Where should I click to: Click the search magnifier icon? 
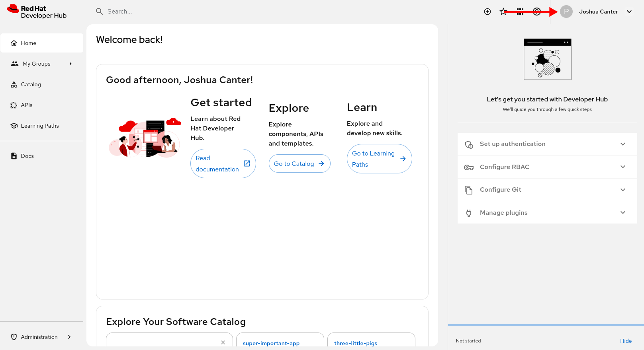(x=99, y=12)
